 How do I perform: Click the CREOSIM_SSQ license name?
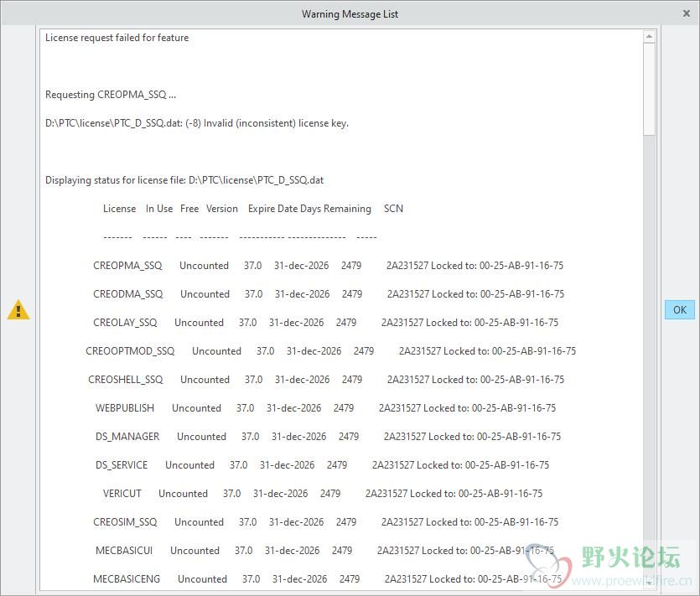tap(125, 522)
